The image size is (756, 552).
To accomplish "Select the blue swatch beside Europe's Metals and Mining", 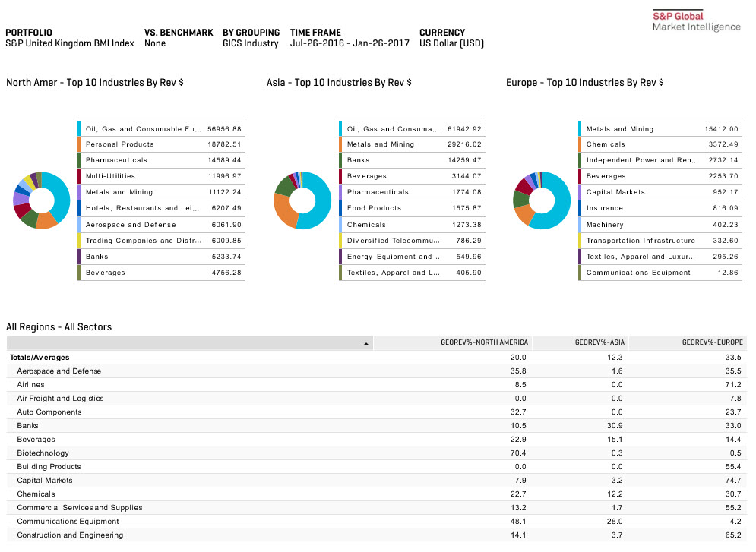I will click(x=579, y=129).
